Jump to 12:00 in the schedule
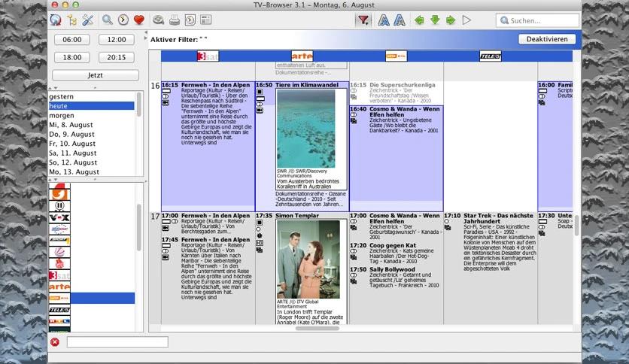This screenshot has width=629, height=364. pyautogui.click(x=117, y=40)
